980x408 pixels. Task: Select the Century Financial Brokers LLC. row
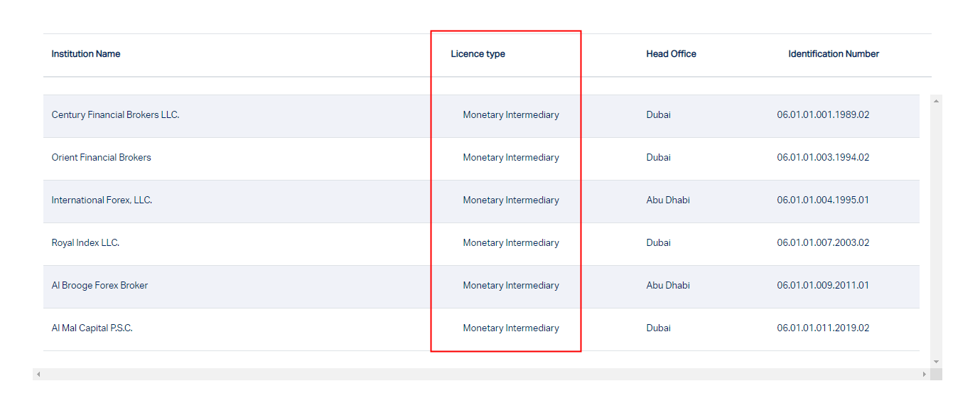[115, 115]
